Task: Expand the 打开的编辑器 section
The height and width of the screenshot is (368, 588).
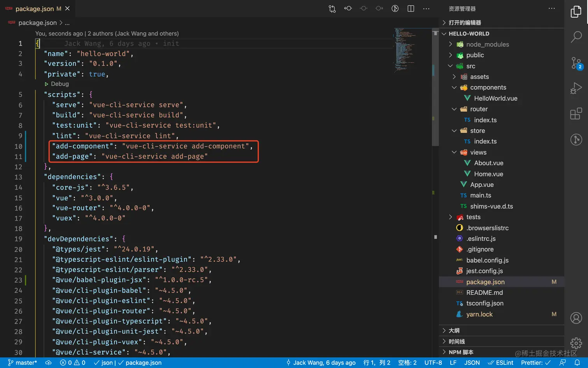Action: pyautogui.click(x=502, y=23)
